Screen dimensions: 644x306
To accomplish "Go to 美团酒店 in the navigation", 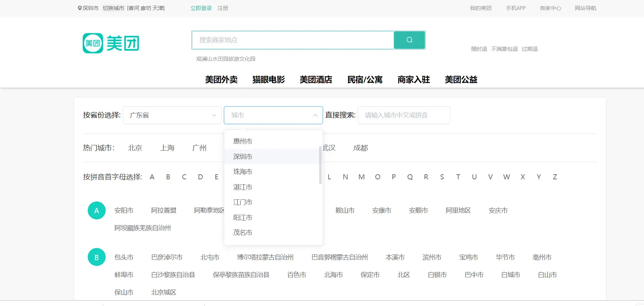I will tap(316, 80).
